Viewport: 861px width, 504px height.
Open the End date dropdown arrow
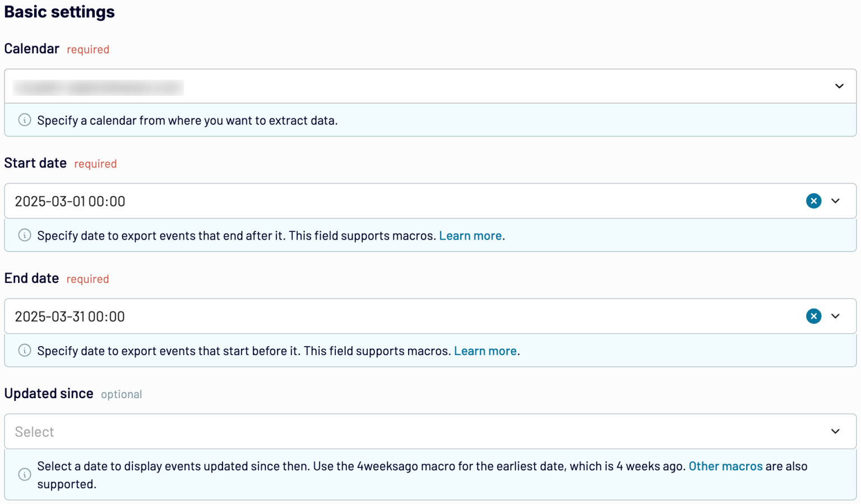pos(835,316)
